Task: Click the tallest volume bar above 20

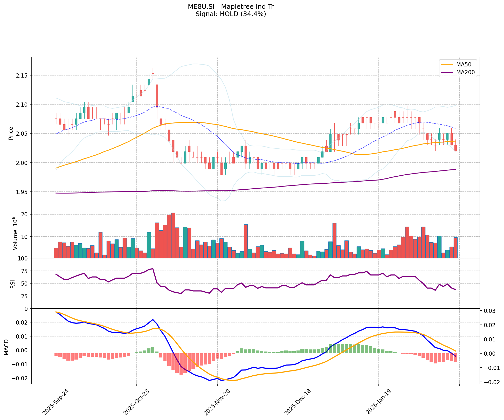Action: click(173, 235)
